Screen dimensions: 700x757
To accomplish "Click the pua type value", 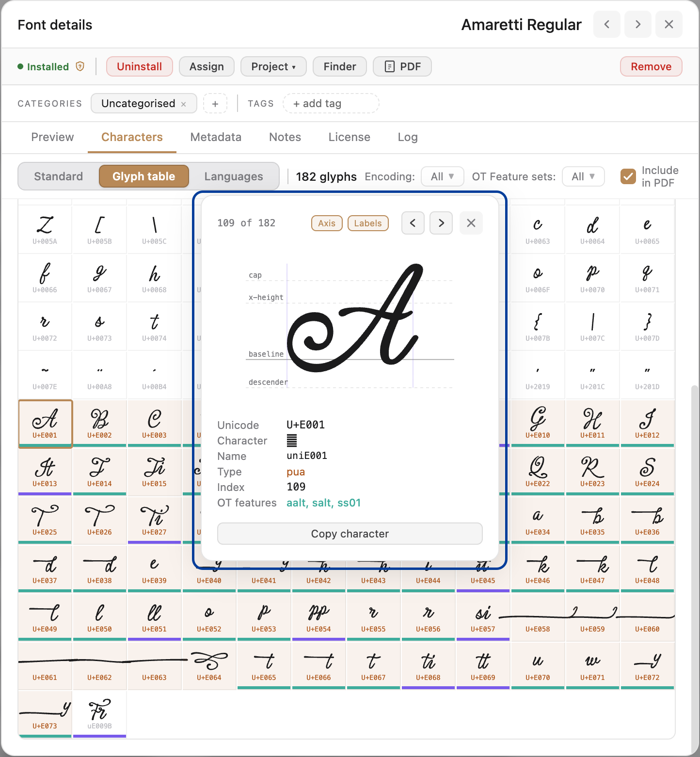I will point(296,472).
